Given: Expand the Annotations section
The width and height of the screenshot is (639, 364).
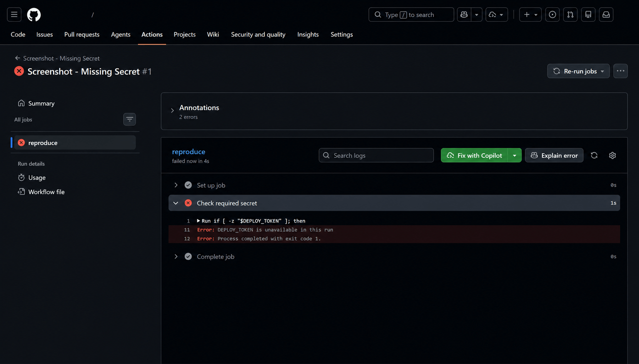Looking at the screenshot, I should [x=172, y=111].
